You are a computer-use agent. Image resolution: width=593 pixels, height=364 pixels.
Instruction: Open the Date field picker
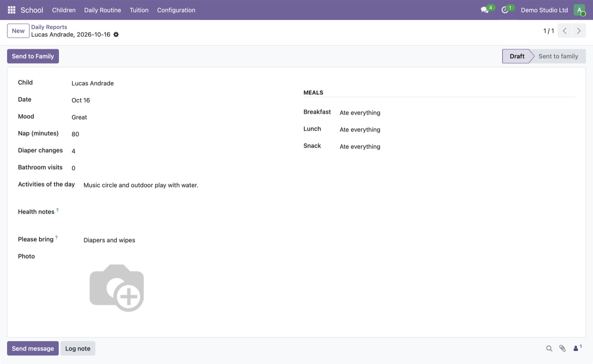tap(180, 100)
